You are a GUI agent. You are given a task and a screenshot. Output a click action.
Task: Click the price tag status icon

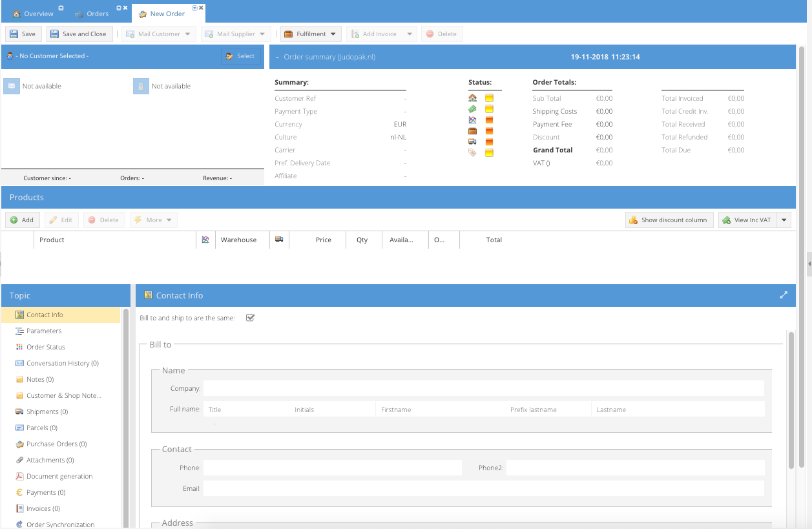[472, 152]
